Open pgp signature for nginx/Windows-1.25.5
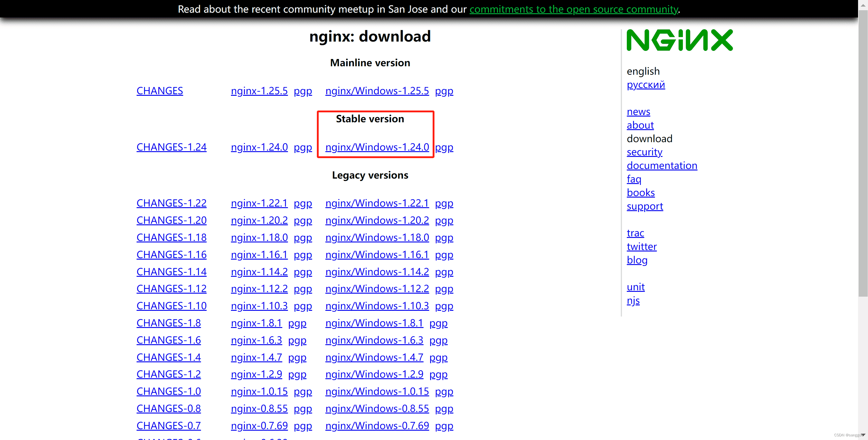The height and width of the screenshot is (440, 868). (444, 91)
